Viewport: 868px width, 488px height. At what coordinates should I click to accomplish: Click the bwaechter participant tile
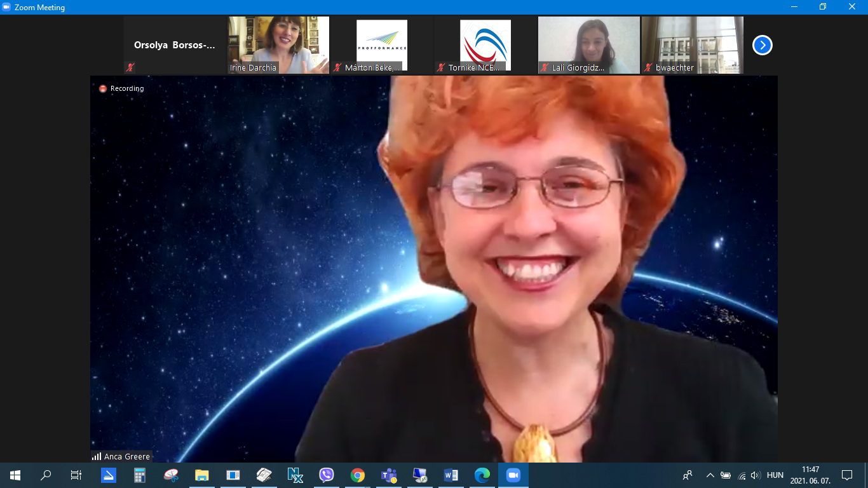(692, 44)
